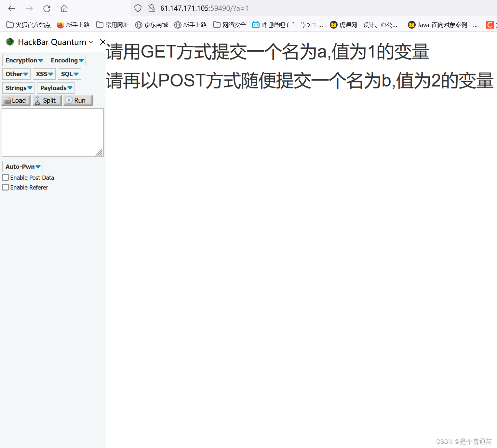Open the Auto-Pwn dropdown menu
This screenshot has width=497, height=448.
[22, 167]
